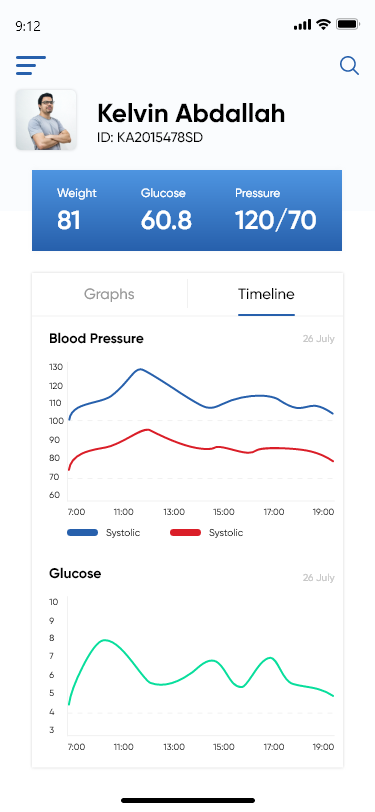Tap the Pressure 120/70 stat
Screen dimensions: 375x812
click(276, 210)
